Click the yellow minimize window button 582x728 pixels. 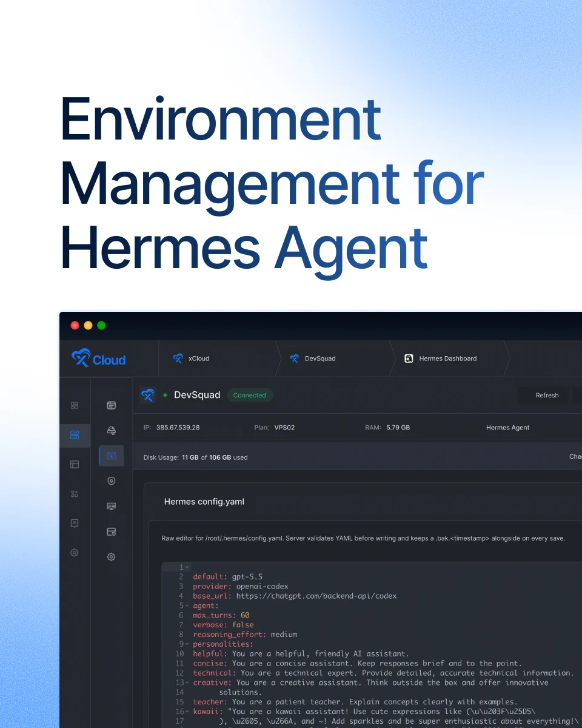pyautogui.click(x=88, y=325)
